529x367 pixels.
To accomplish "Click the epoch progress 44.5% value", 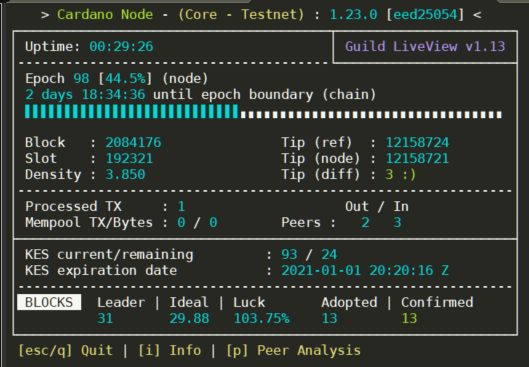I will pos(126,79).
